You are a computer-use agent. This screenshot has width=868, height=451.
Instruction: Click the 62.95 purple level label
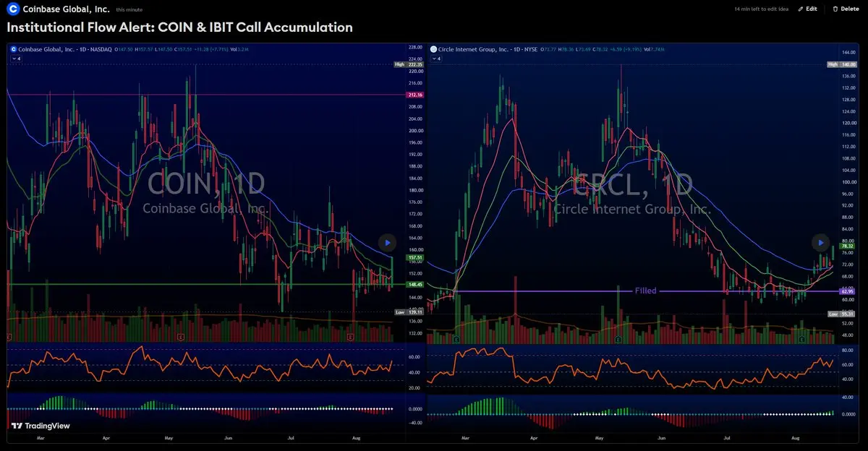coord(848,291)
